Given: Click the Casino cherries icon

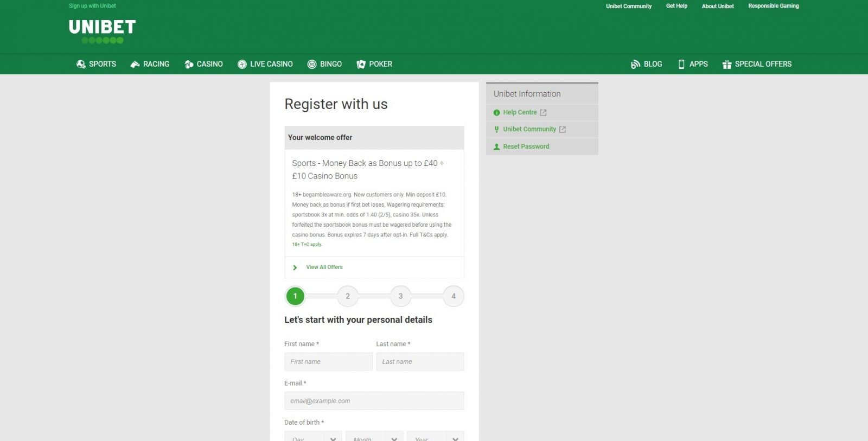Looking at the screenshot, I should (189, 65).
